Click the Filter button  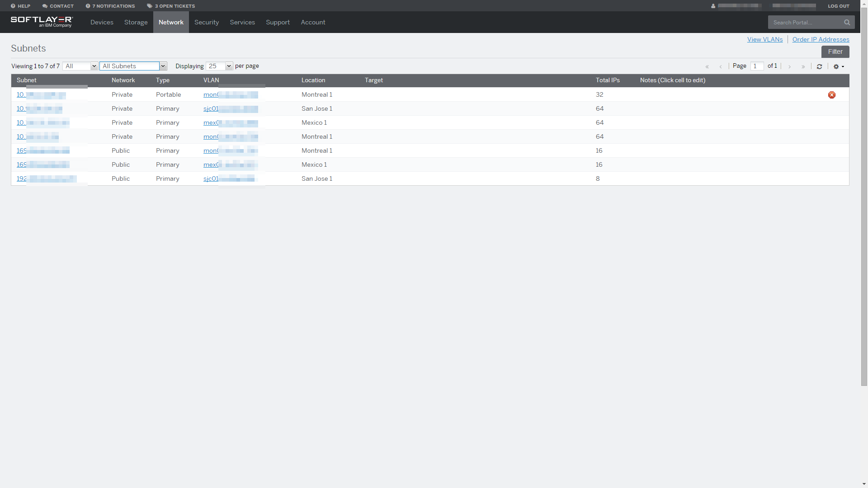click(835, 52)
